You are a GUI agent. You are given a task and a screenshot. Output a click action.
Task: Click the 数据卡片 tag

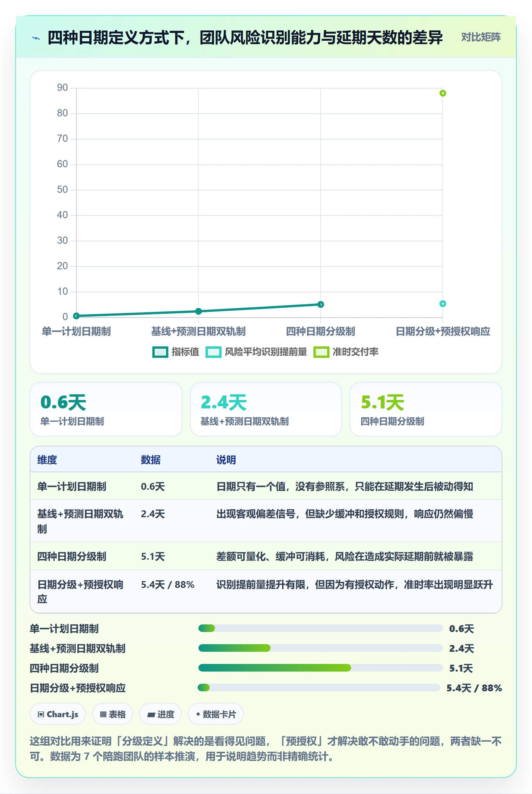tap(216, 714)
